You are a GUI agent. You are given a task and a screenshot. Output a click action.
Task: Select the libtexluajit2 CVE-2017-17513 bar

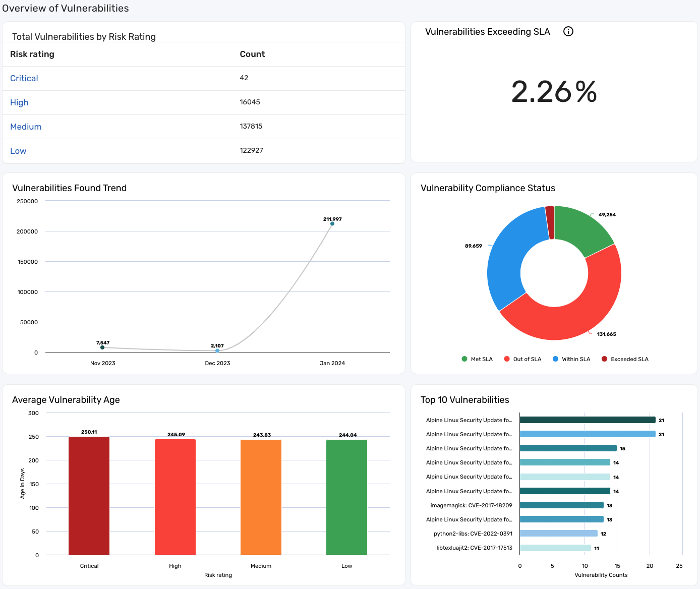click(x=555, y=548)
